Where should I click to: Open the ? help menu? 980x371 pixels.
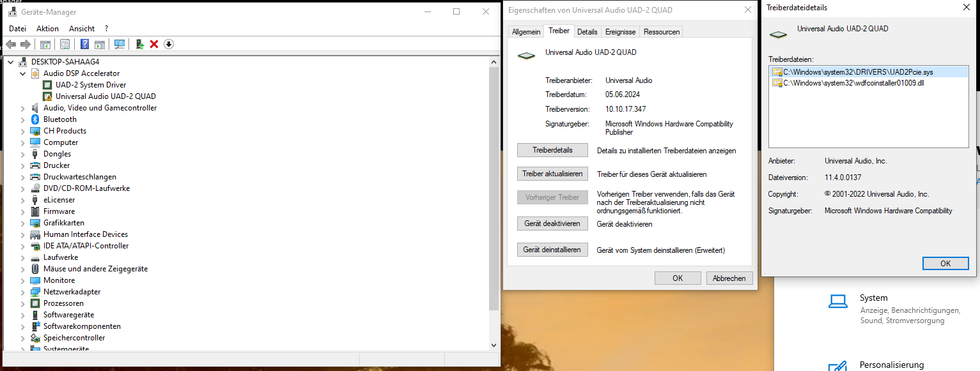click(x=107, y=29)
